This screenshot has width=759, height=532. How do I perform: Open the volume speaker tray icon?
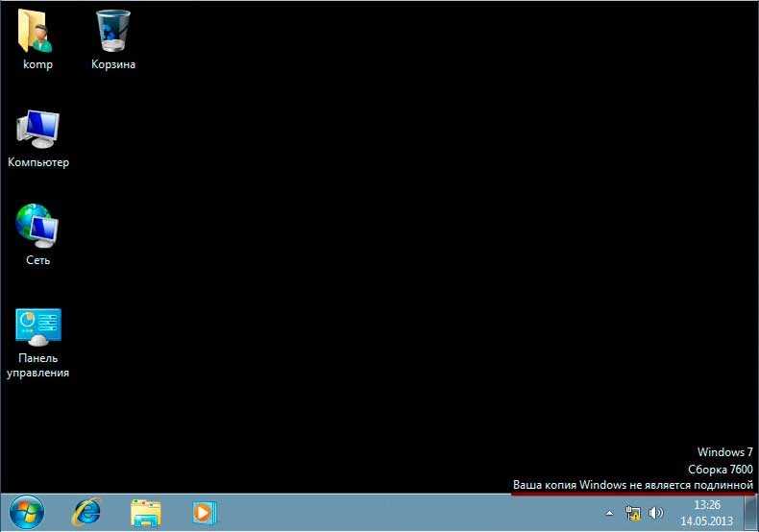[x=656, y=513]
